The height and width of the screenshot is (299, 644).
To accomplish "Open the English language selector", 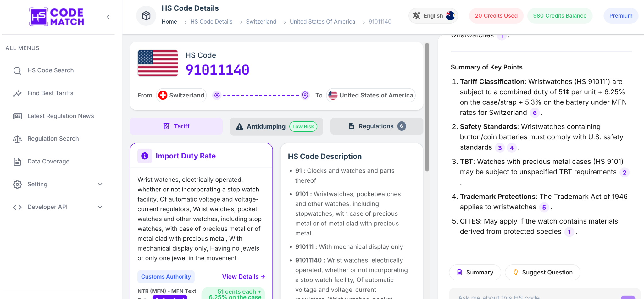I will coord(433,16).
